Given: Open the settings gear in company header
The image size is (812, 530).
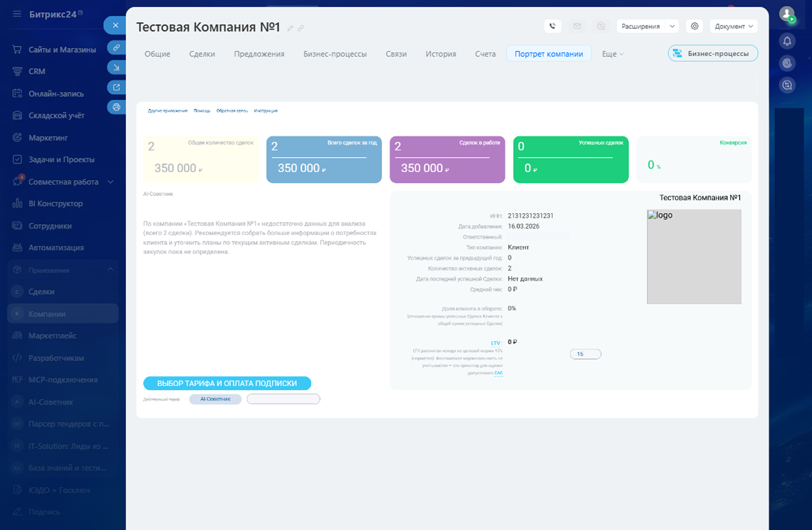Looking at the screenshot, I should pyautogui.click(x=695, y=26).
